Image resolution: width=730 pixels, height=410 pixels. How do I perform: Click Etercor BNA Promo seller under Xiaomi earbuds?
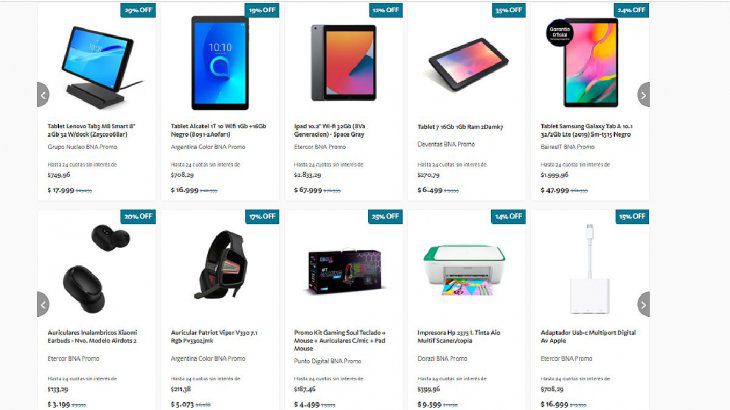74,359
